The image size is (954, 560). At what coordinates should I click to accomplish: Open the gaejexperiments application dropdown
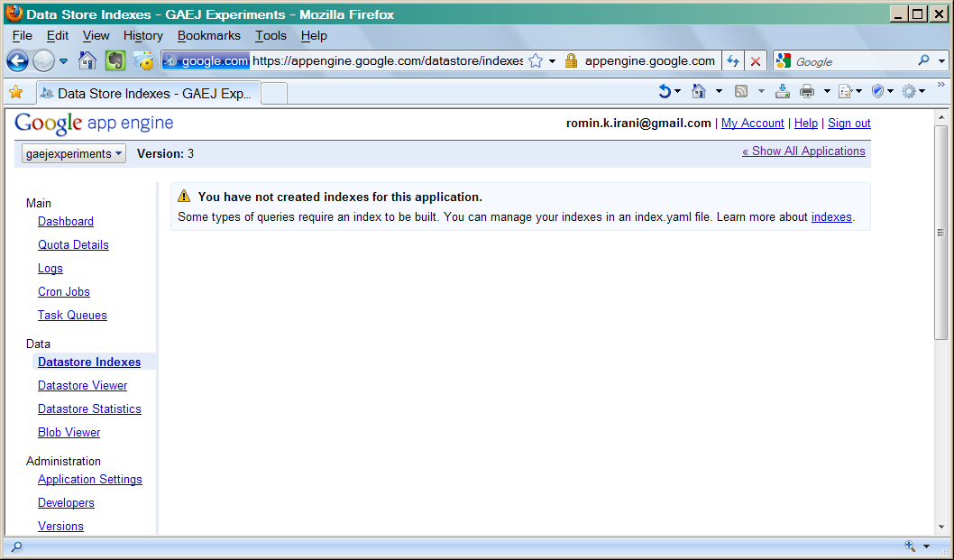click(x=74, y=153)
